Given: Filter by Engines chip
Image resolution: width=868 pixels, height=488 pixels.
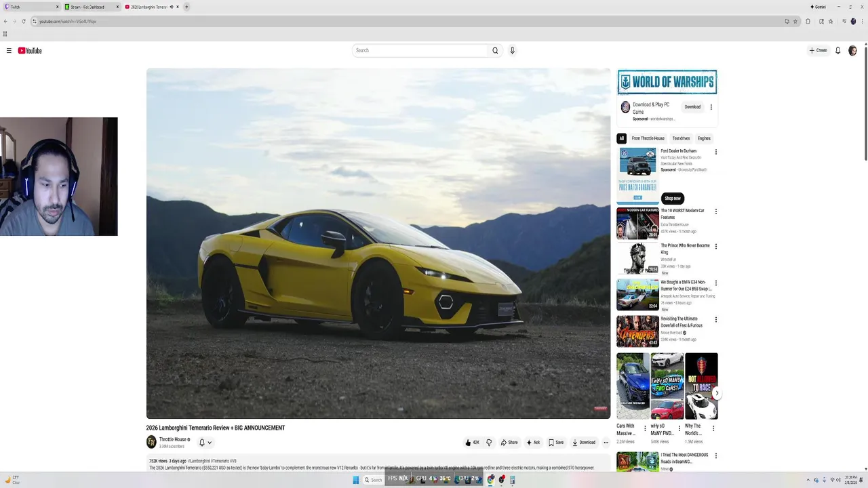Looking at the screenshot, I should 704,138.
